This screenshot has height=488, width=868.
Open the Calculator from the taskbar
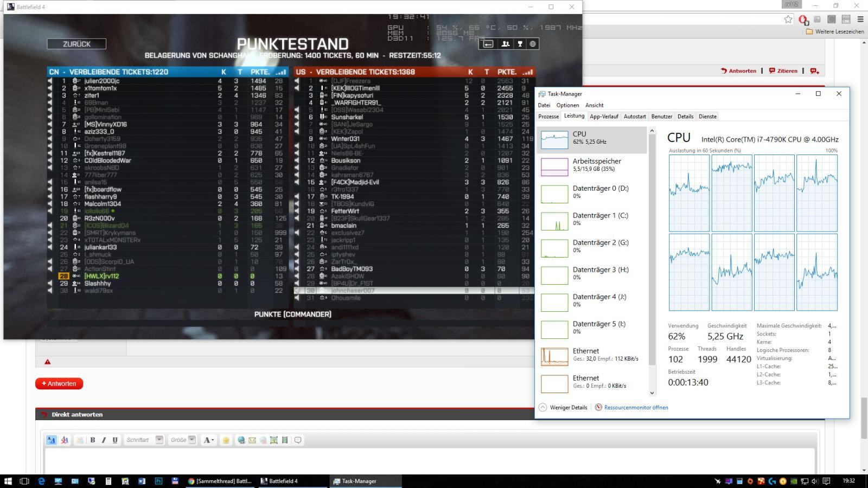coord(108,481)
